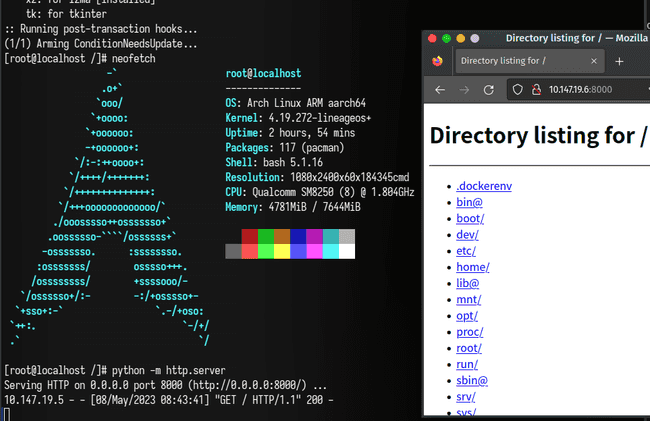
Task: Click the Firefox View icon beside the tab
Action: pos(437,61)
